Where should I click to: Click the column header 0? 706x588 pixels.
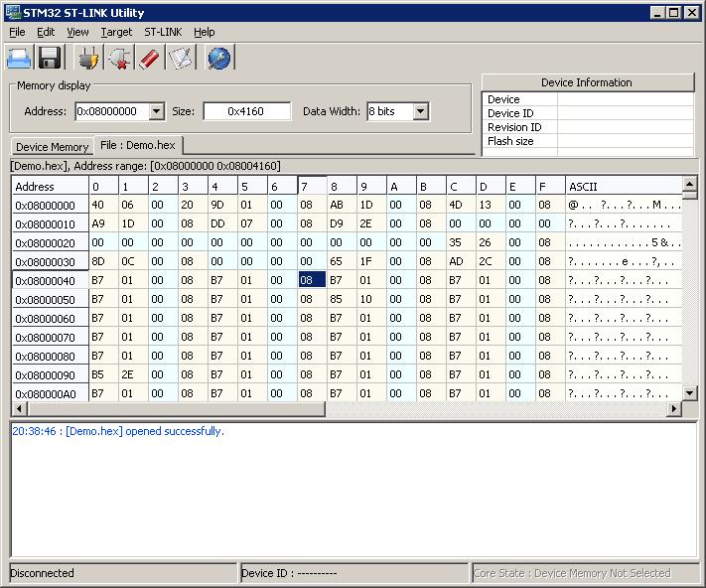(x=103, y=187)
